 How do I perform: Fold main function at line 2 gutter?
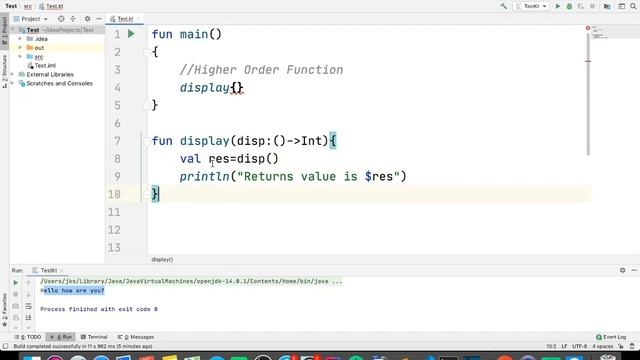(x=147, y=52)
